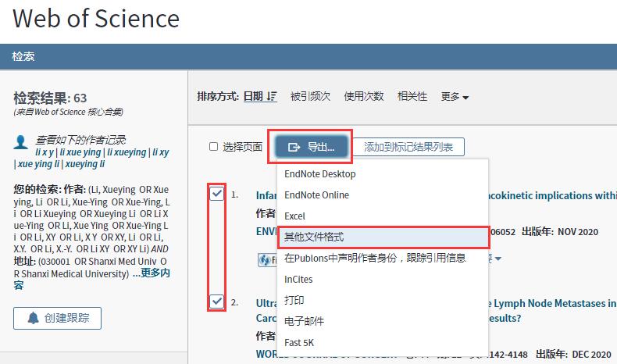The image size is (617, 364).
Task: Toggle the 选择页面 checkbox
Action: [x=214, y=147]
